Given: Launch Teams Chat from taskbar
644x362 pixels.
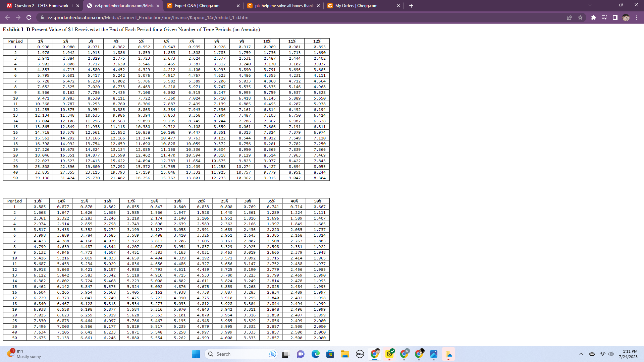Looking at the screenshot, I should tap(301, 354).
